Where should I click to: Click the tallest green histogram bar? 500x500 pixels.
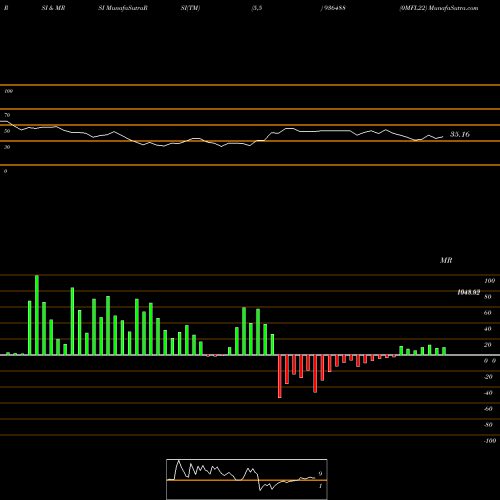tap(37, 315)
